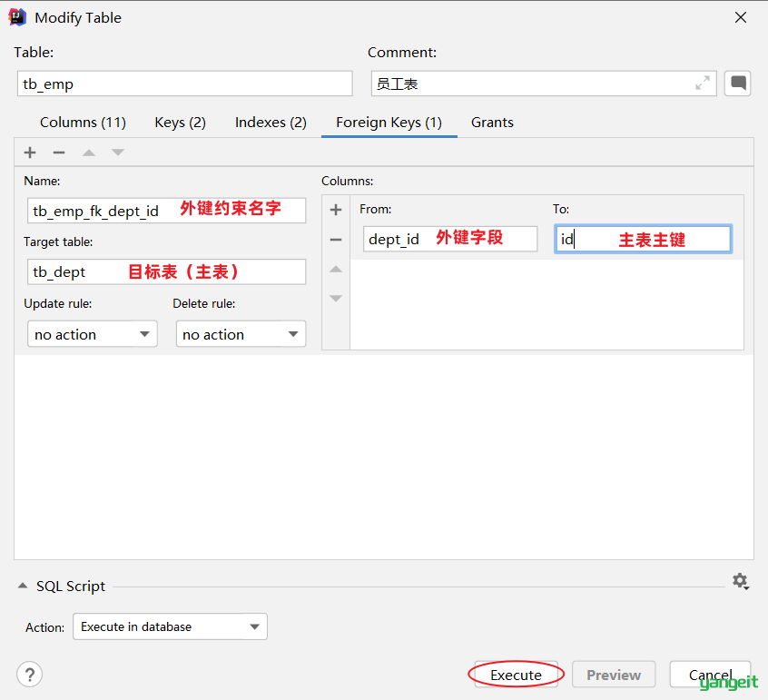Image resolution: width=768 pixels, height=700 pixels.
Task: Close the Modify Table dialog
Action: 741,17
